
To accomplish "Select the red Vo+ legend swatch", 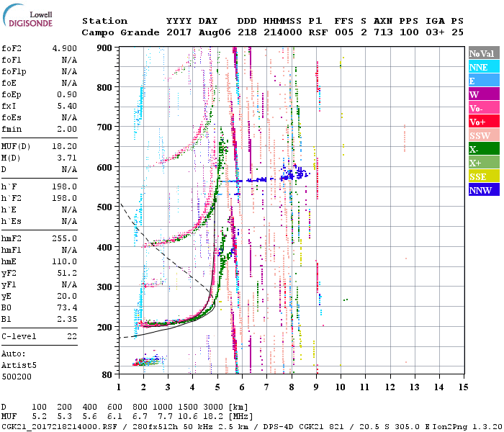I will (x=484, y=122).
